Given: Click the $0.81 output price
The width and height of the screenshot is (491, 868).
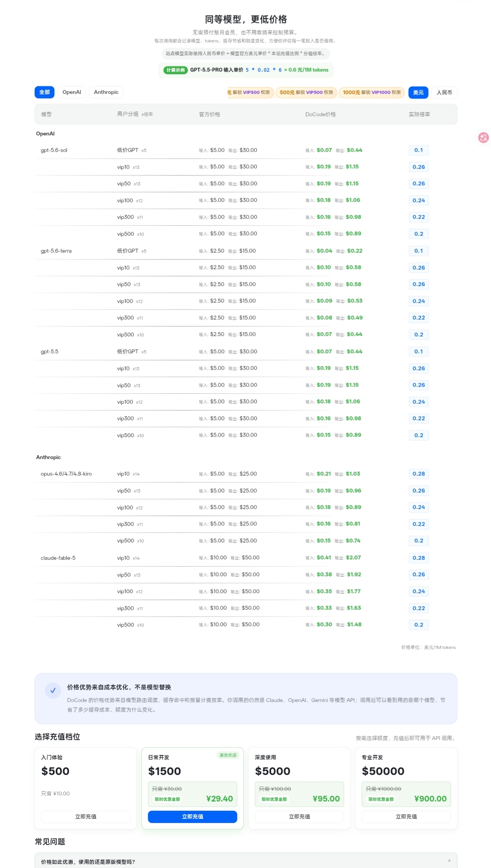Looking at the screenshot, I should (x=353, y=524).
